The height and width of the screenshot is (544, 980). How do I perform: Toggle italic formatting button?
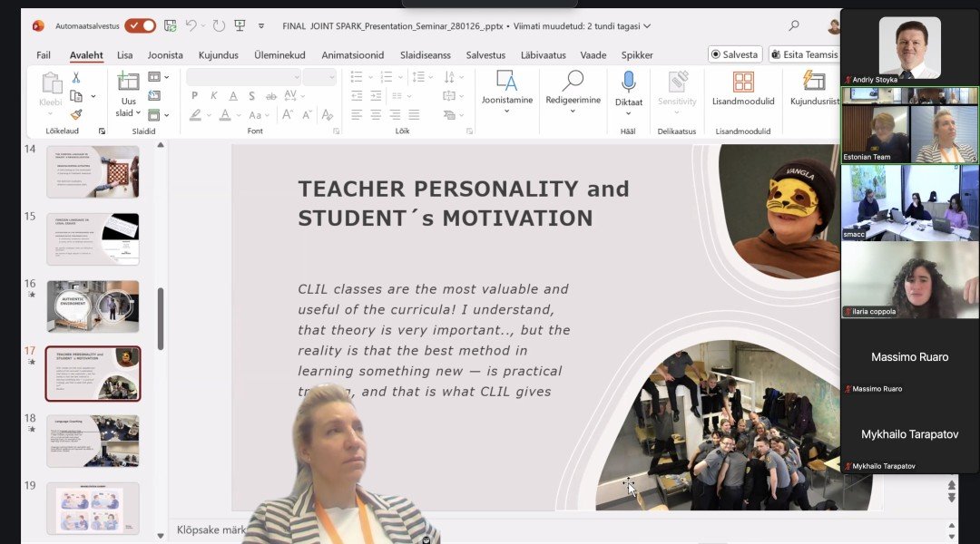click(x=214, y=96)
